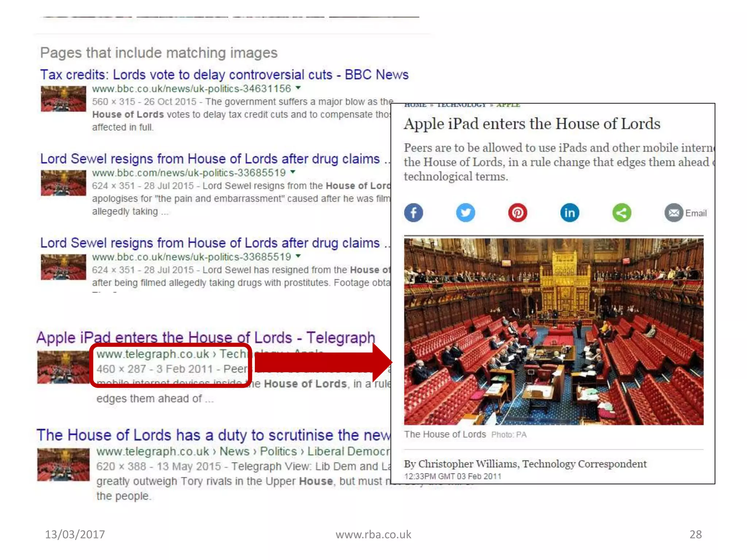Click thumbnail beside Apple iPad Telegraph result
747x560 pixels.
tap(63, 367)
